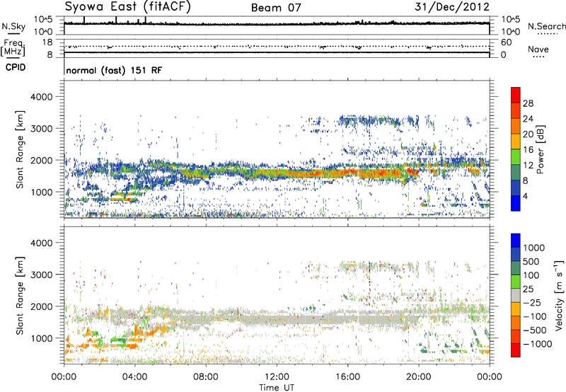The image size is (566, 392).
Task: Select the 'normal (fast) 151 RF' mode text
Action: [x=114, y=70]
